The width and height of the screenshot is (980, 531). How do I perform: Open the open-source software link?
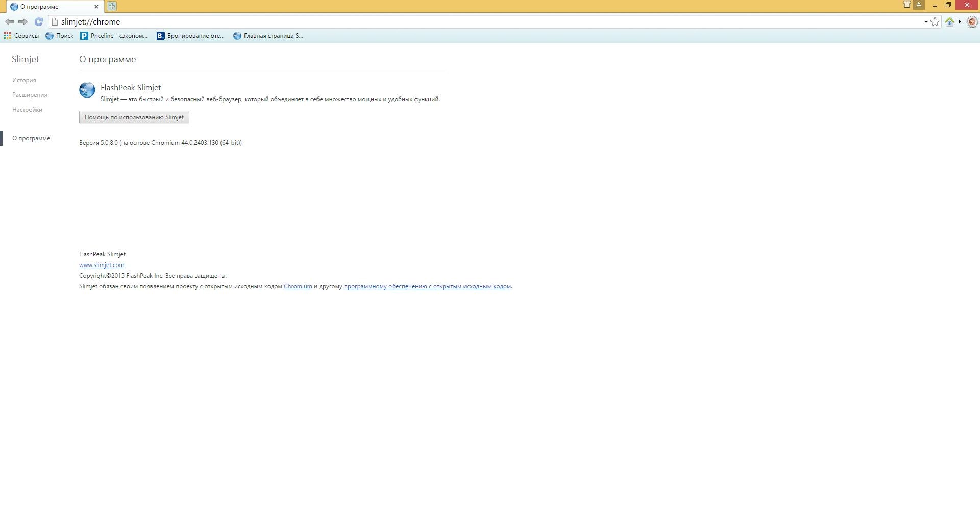(x=427, y=286)
